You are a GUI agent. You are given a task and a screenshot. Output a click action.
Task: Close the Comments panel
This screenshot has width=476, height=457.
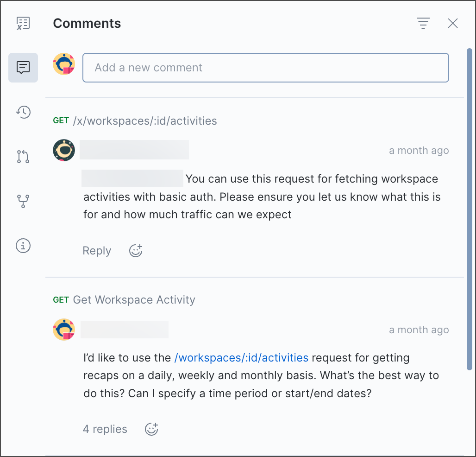(x=452, y=23)
